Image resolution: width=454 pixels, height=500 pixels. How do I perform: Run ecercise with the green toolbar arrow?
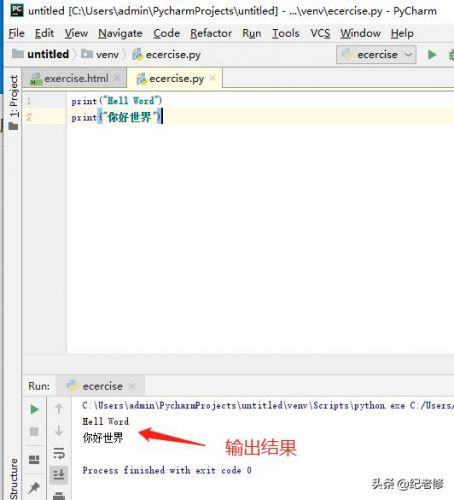click(432, 54)
